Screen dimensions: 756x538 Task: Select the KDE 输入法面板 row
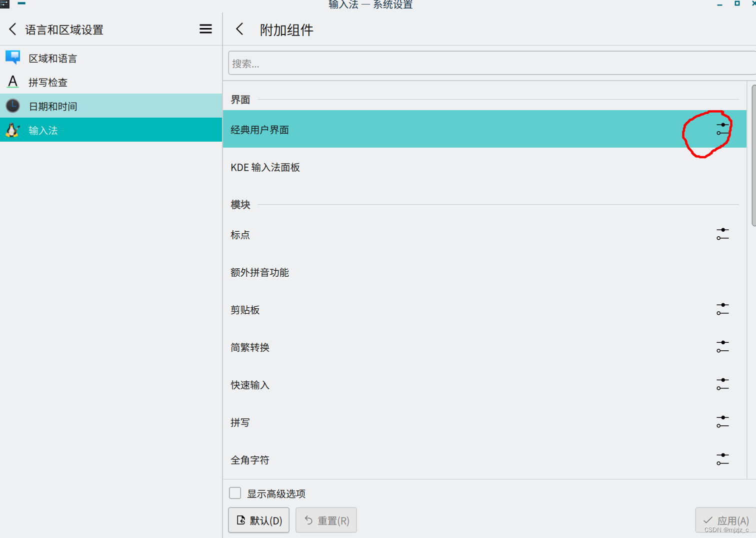pyautogui.click(x=484, y=167)
